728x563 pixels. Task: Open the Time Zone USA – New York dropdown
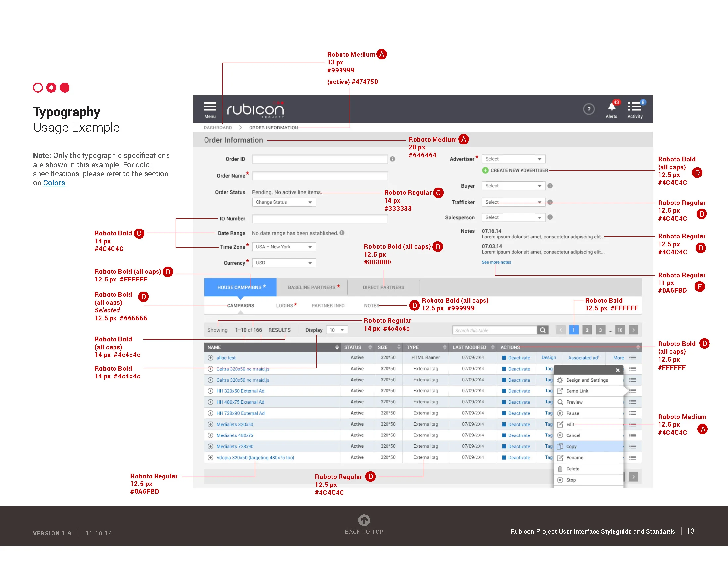click(284, 247)
